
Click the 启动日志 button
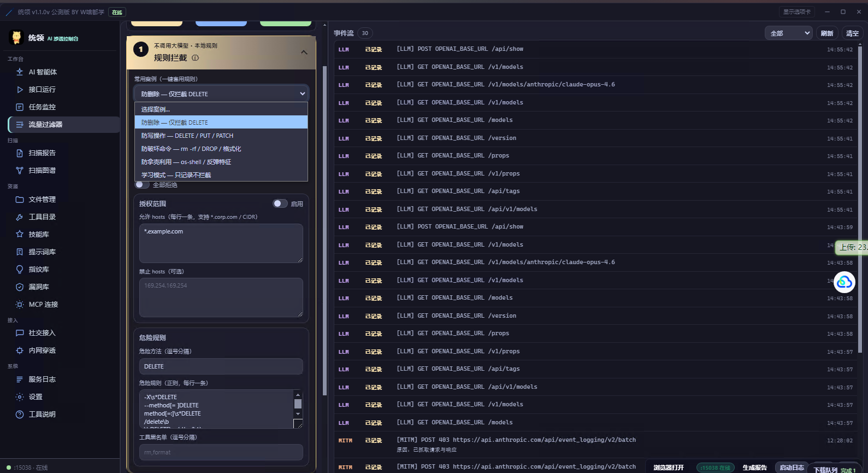tap(792, 468)
